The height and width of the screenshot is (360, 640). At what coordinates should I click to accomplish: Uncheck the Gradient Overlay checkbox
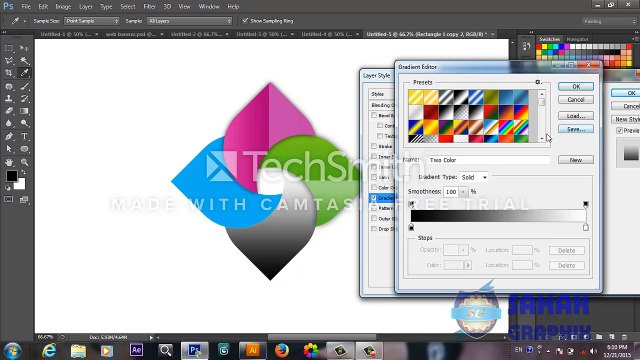(x=374, y=198)
